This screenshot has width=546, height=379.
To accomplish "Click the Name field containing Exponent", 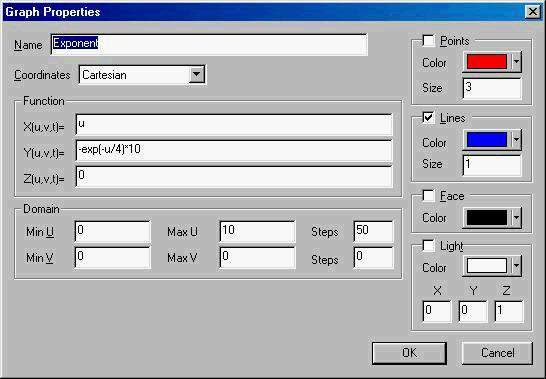I will coord(209,44).
